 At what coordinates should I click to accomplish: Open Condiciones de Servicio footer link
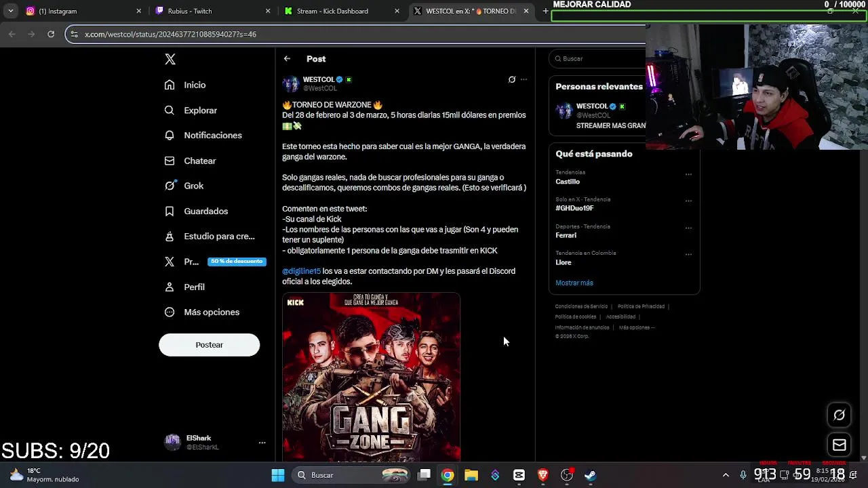[x=581, y=306]
